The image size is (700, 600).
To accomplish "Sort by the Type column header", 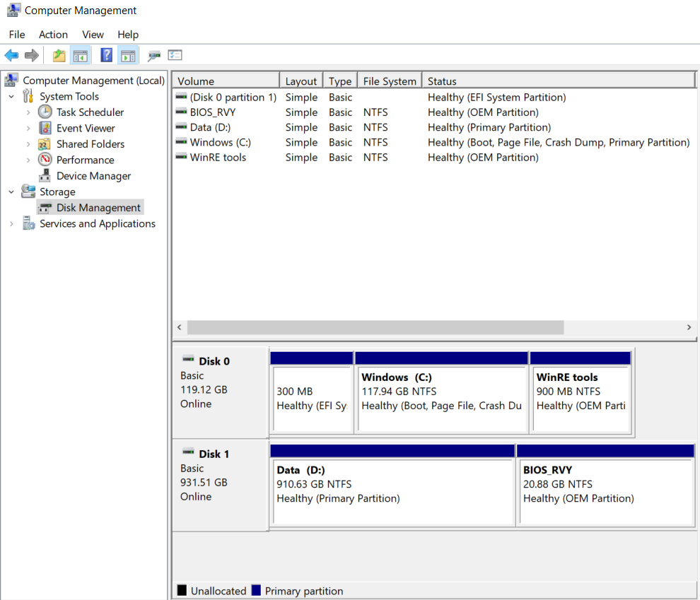I will [x=340, y=81].
